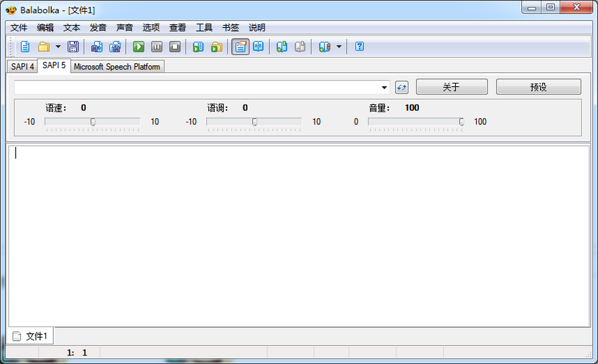Open the 文件 menu
This screenshot has height=364, width=598.
click(x=19, y=28)
